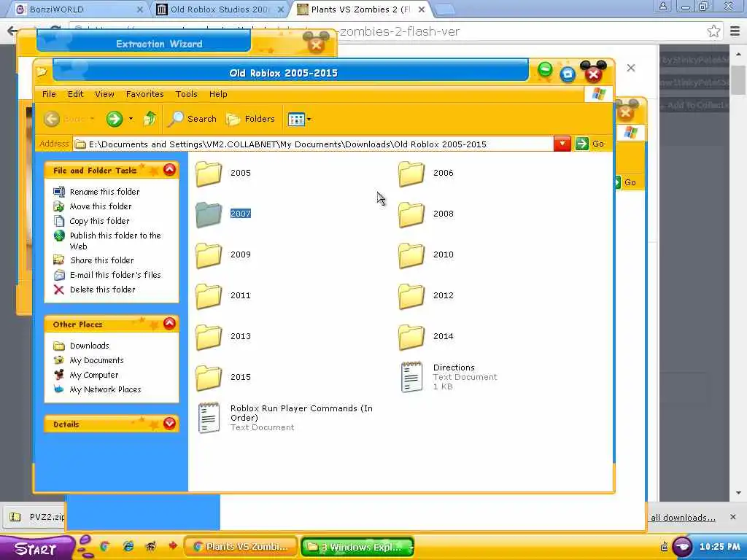Collapse the Other Places panel

click(x=169, y=324)
